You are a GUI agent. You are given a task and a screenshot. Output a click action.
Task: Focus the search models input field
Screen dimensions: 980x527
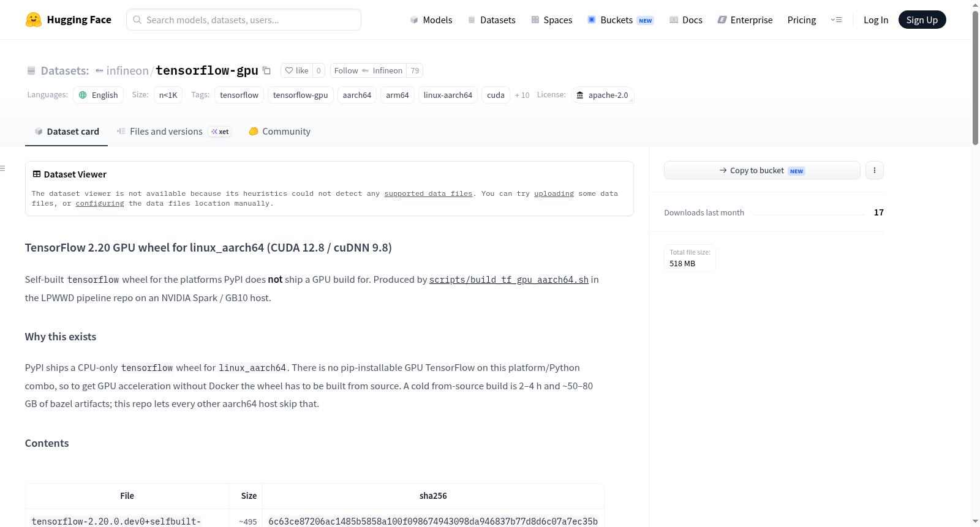pos(244,20)
